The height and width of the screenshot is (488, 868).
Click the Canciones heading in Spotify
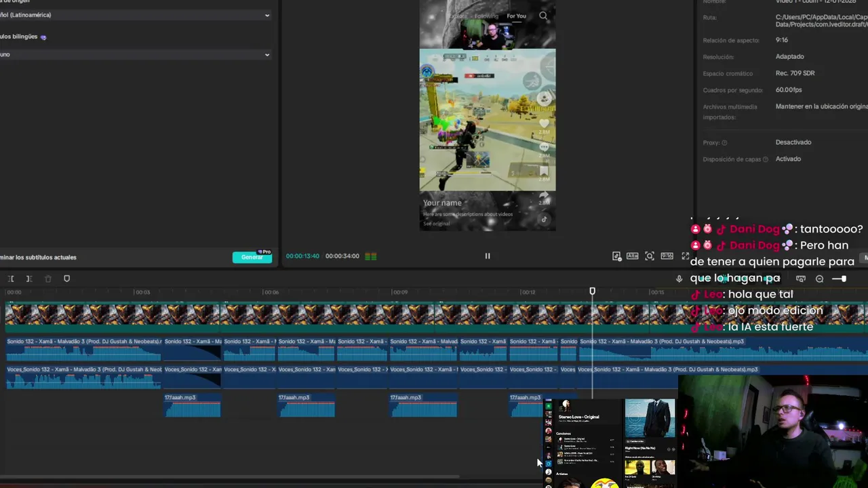(x=564, y=433)
